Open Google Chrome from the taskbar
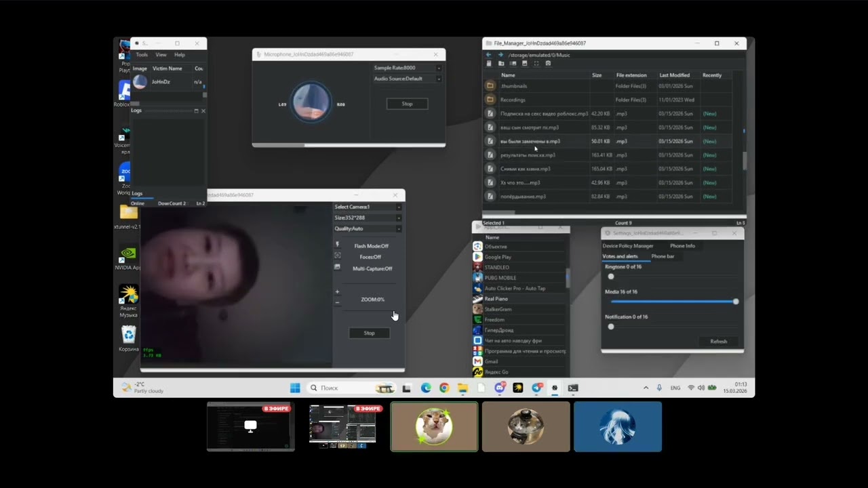The height and width of the screenshot is (488, 868). click(444, 388)
